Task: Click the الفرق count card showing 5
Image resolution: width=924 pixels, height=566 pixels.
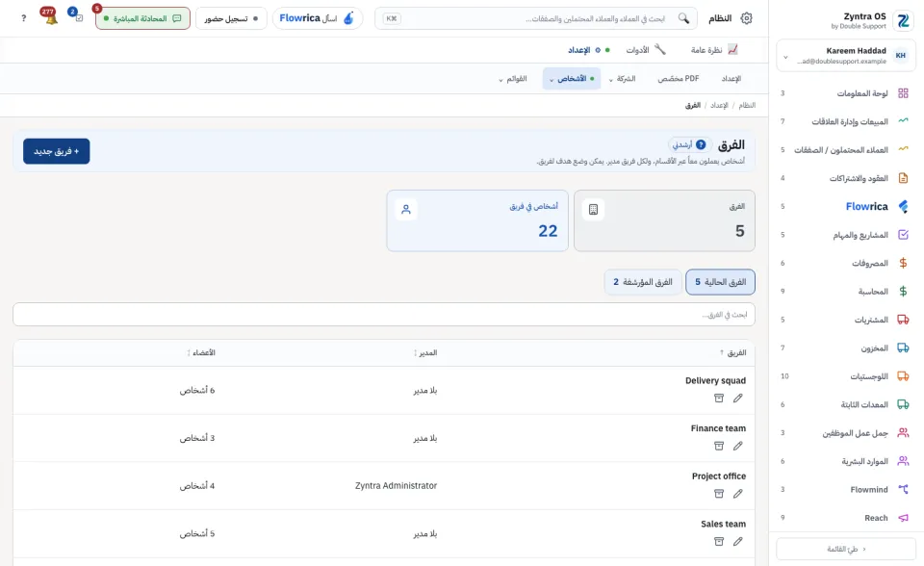Action: pos(664,220)
